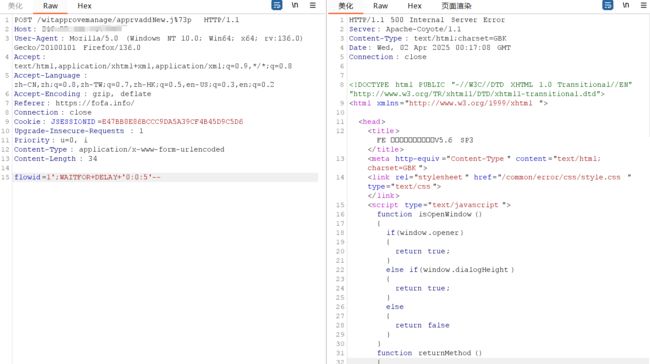650x364 pixels.
Task: Click the DOCTYPE html PUBLIC declaration line
Action: (490, 85)
